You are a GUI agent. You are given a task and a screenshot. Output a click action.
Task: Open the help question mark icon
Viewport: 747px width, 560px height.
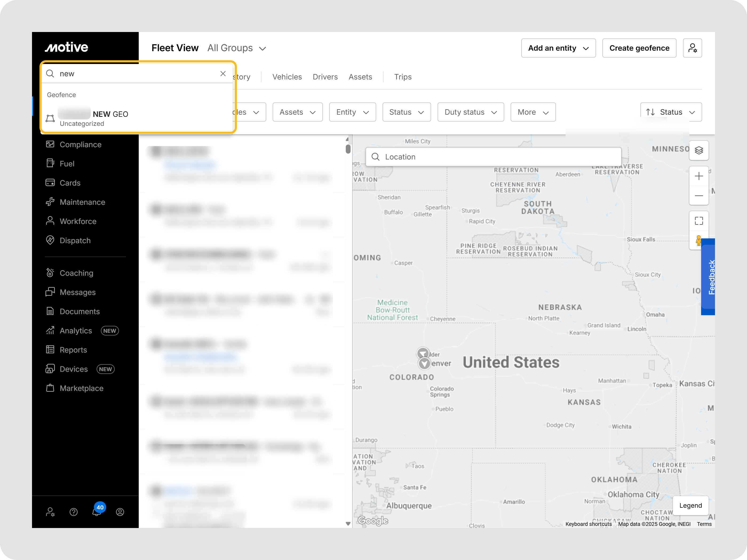coord(73,512)
